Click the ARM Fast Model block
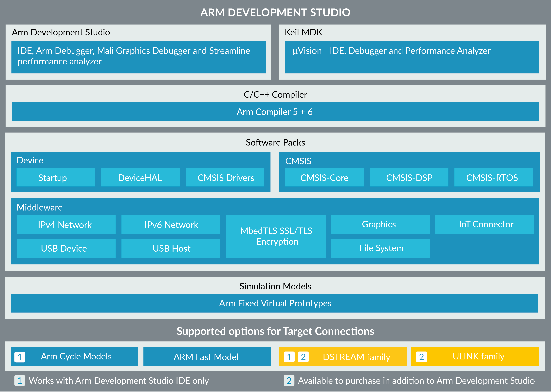This screenshot has height=392, width=551. [x=207, y=356]
